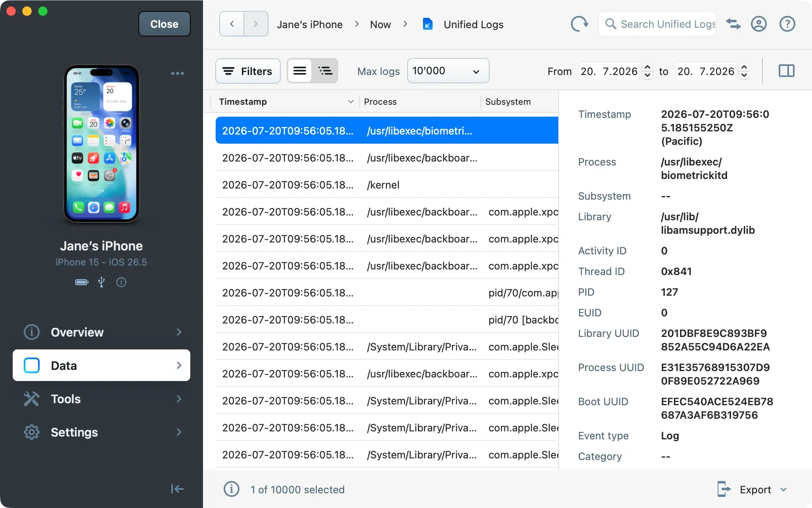Click the Boot UUID value

717,408
